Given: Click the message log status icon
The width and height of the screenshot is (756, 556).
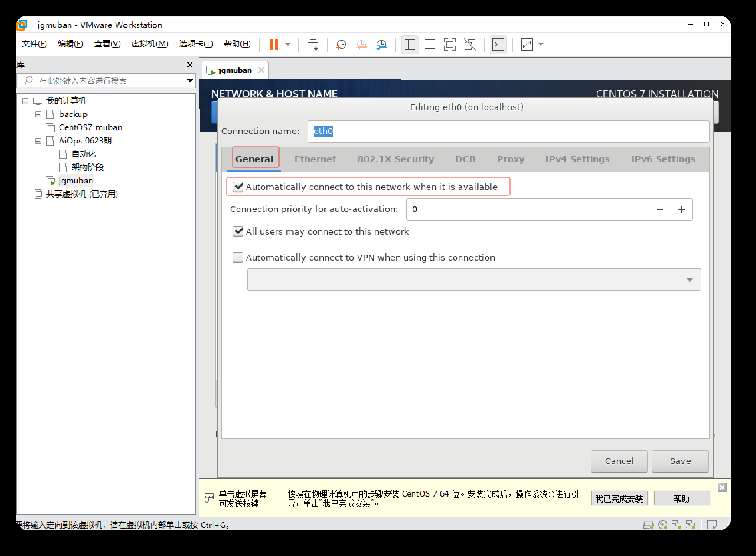Looking at the screenshot, I should (x=712, y=525).
